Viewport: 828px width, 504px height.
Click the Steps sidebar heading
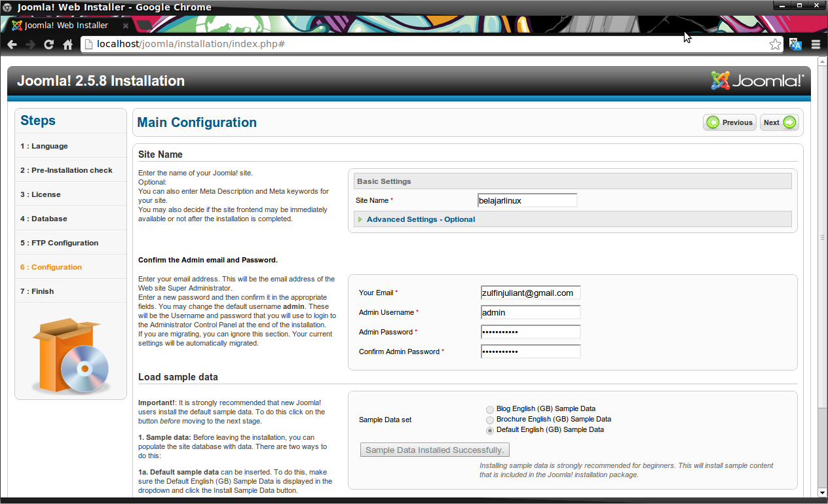[38, 120]
